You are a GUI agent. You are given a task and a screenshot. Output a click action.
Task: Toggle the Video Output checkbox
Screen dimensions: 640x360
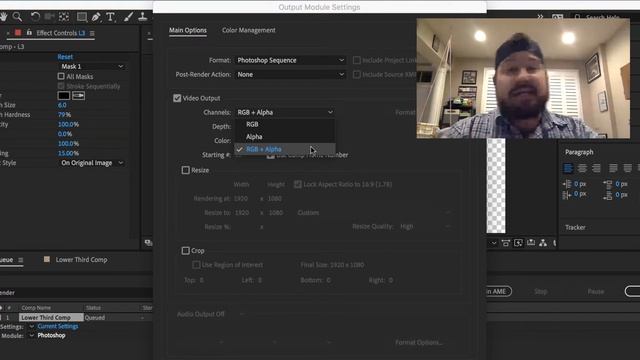(x=177, y=98)
